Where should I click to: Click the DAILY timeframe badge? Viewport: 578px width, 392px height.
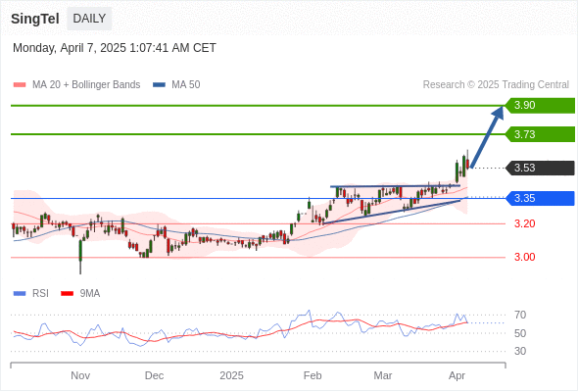click(x=89, y=19)
